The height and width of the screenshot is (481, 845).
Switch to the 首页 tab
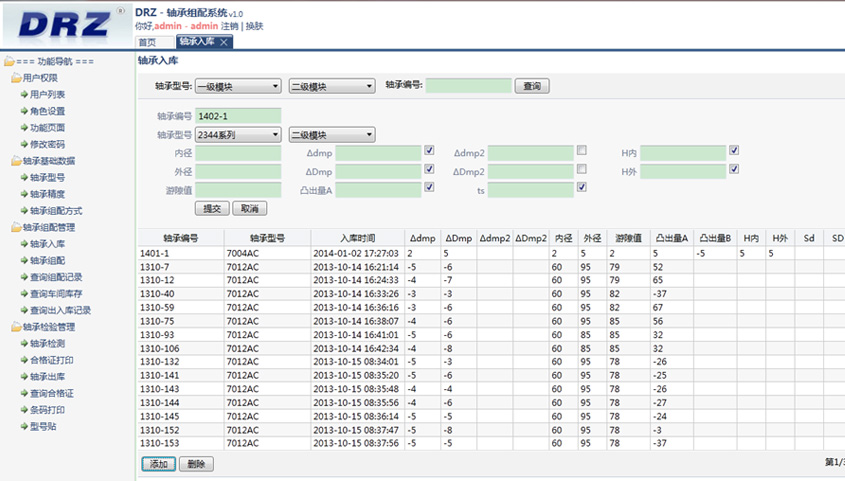click(x=148, y=42)
